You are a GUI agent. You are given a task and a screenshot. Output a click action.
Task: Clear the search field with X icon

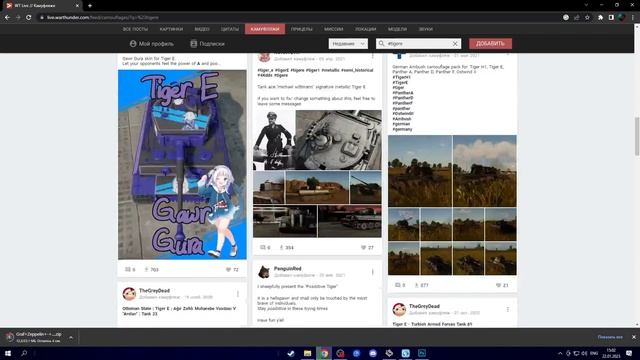pos(455,44)
